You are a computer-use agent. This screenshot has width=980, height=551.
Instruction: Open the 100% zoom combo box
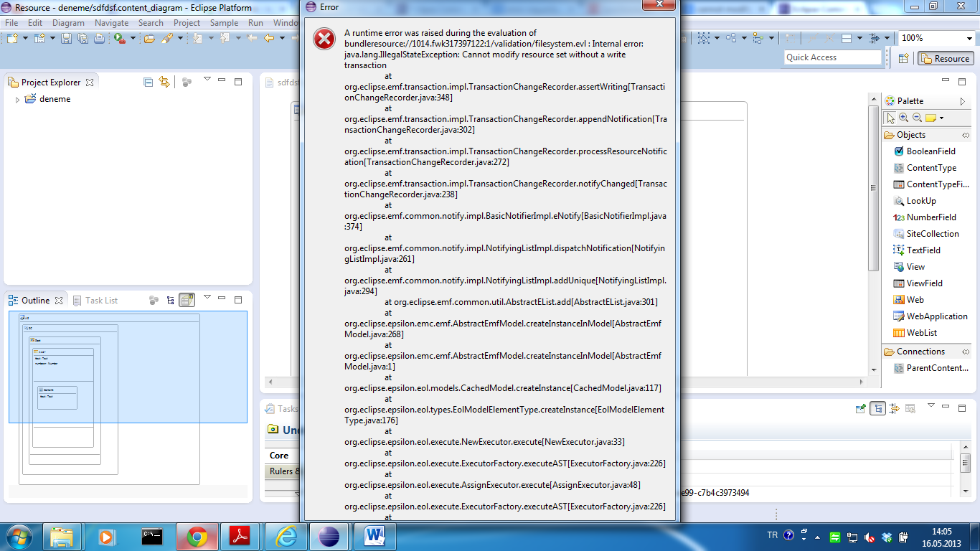tap(936, 38)
